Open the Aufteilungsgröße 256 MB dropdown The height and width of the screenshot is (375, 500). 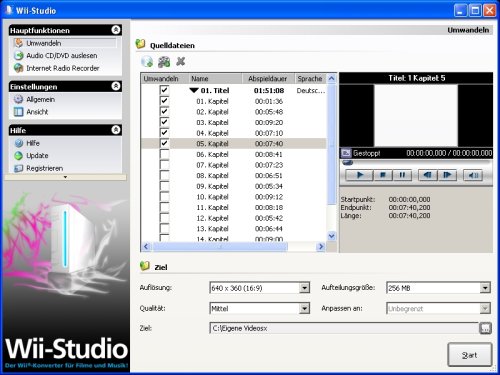pos(485,288)
